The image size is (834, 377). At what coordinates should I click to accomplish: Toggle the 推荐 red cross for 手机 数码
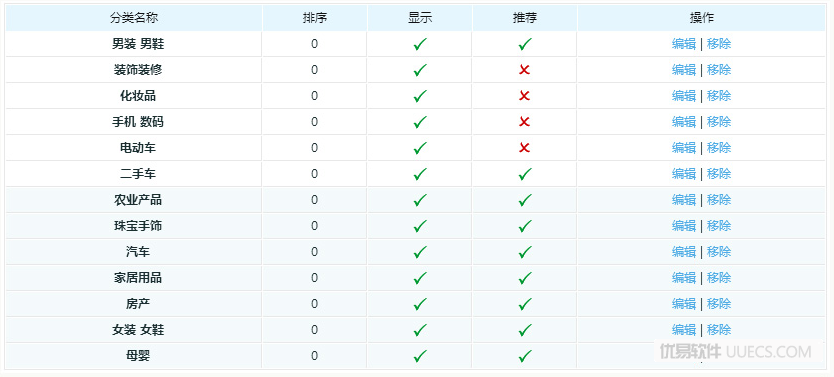[x=524, y=122]
